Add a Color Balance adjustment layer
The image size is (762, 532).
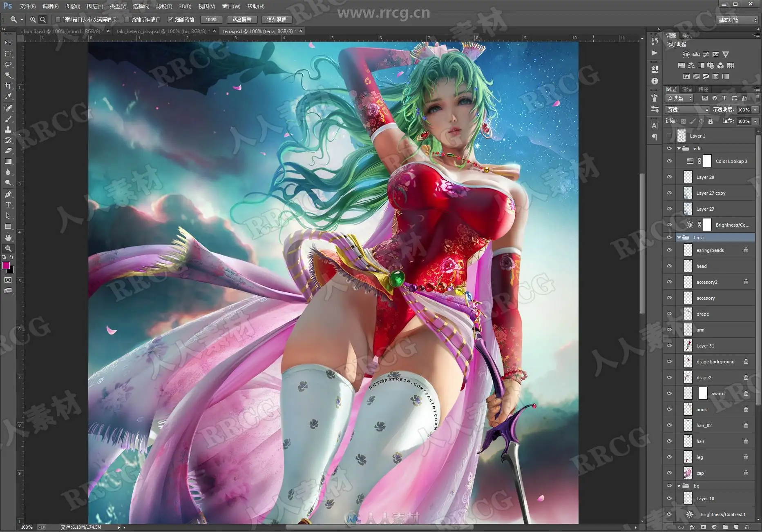691,65
